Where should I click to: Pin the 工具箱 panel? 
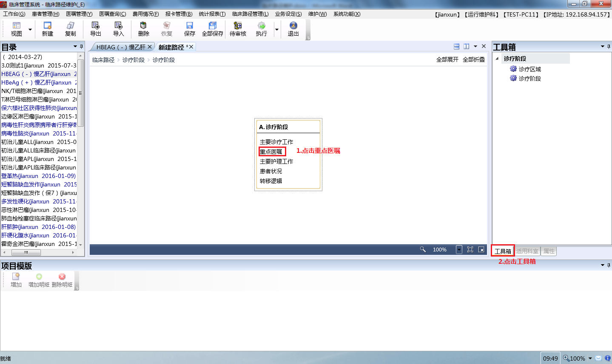pyautogui.click(x=609, y=46)
